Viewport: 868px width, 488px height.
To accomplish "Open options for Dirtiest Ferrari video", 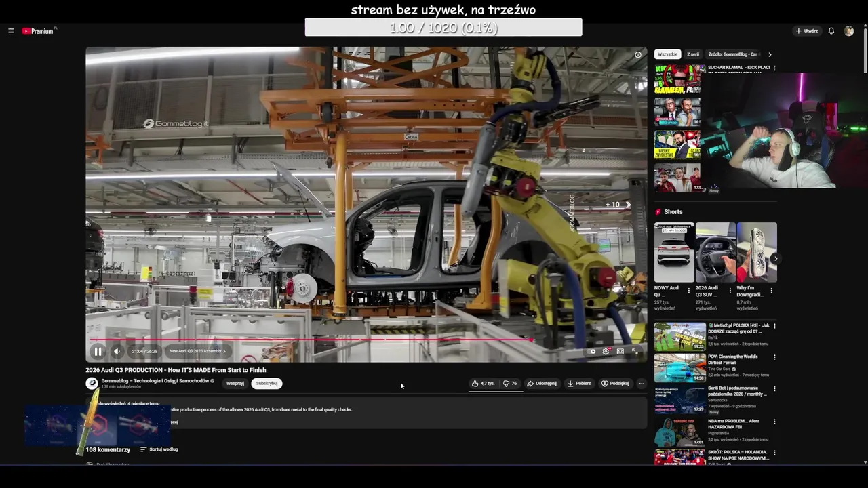I will (774, 357).
